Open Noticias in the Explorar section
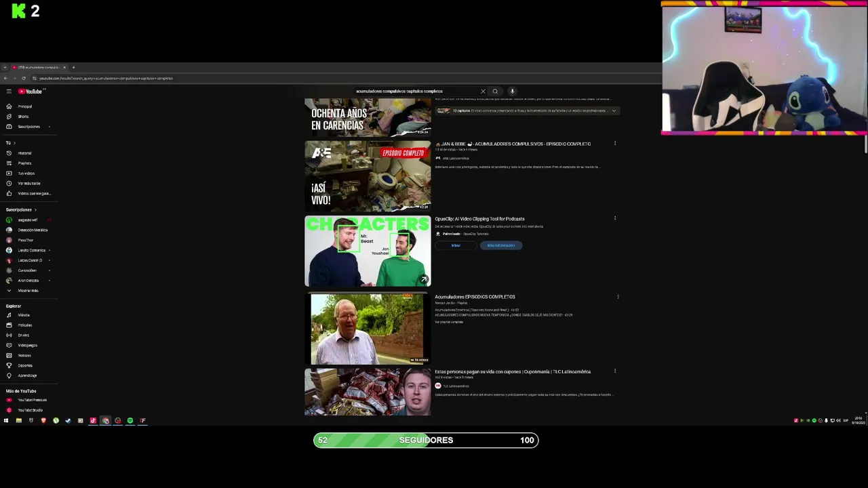Viewport: 868px width, 488px height. [24, 356]
